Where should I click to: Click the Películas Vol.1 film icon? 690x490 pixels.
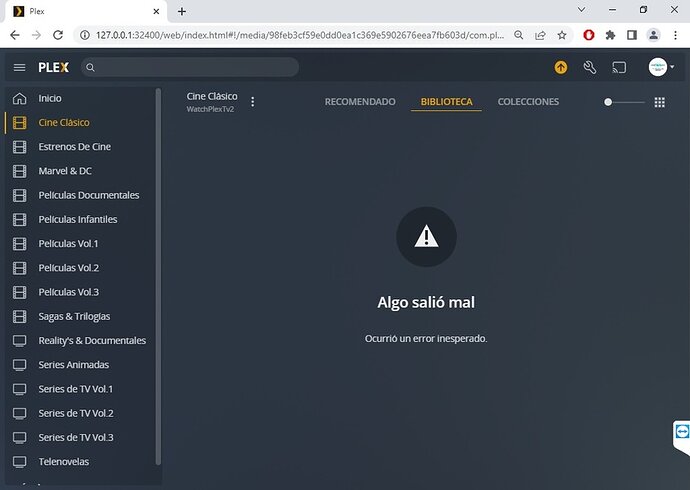(19, 243)
